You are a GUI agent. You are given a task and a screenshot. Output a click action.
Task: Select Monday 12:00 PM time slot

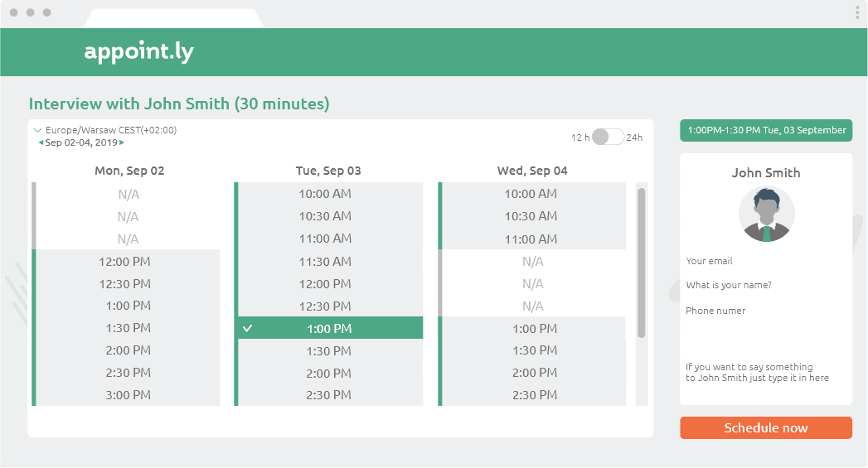128,262
